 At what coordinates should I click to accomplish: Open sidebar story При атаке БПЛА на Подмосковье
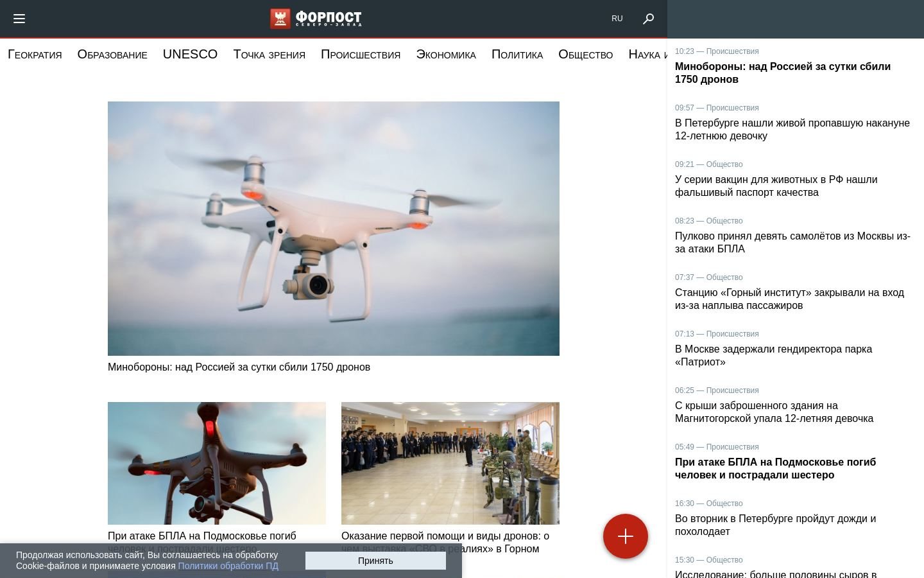click(775, 469)
